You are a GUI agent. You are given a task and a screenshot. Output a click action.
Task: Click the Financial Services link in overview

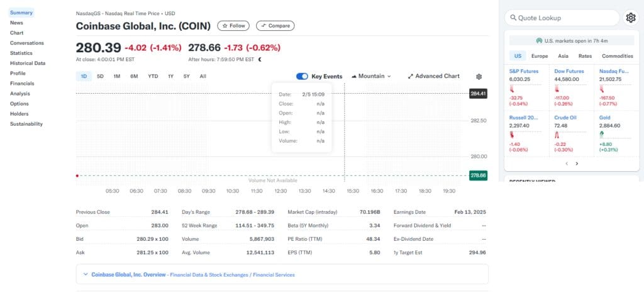274,275
